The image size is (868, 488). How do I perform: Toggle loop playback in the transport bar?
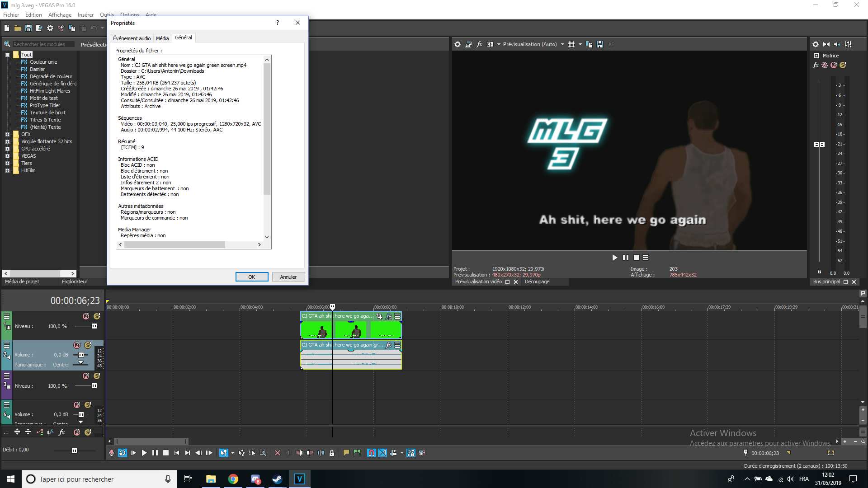[123, 453]
